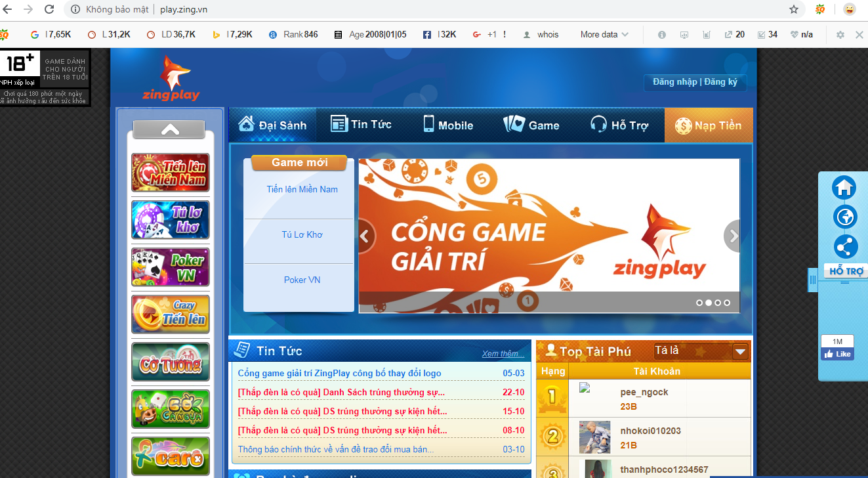Open the Tú lơ khơ game icon

tap(171, 220)
